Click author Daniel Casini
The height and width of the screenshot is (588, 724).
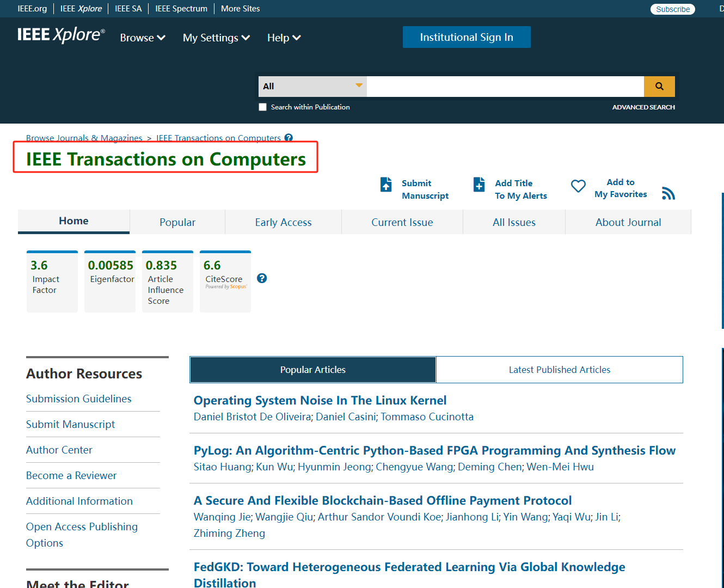pyautogui.click(x=346, y=416)
